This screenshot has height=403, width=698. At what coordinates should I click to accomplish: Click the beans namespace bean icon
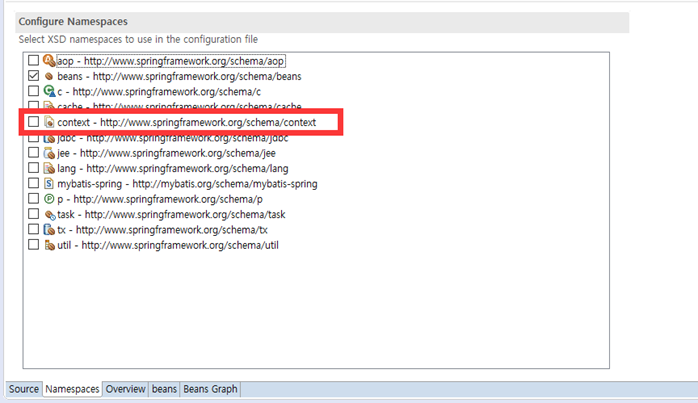pos(49,77)
